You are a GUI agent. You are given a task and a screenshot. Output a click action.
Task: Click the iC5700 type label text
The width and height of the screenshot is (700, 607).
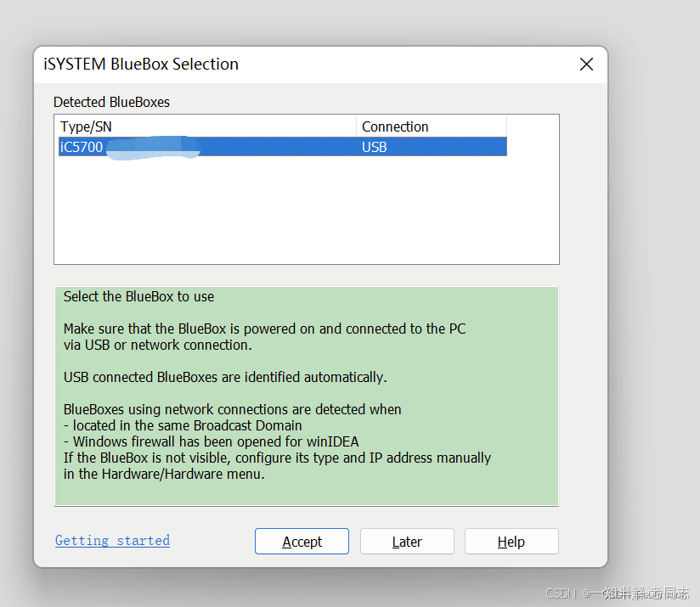click(x=81, y=146)
